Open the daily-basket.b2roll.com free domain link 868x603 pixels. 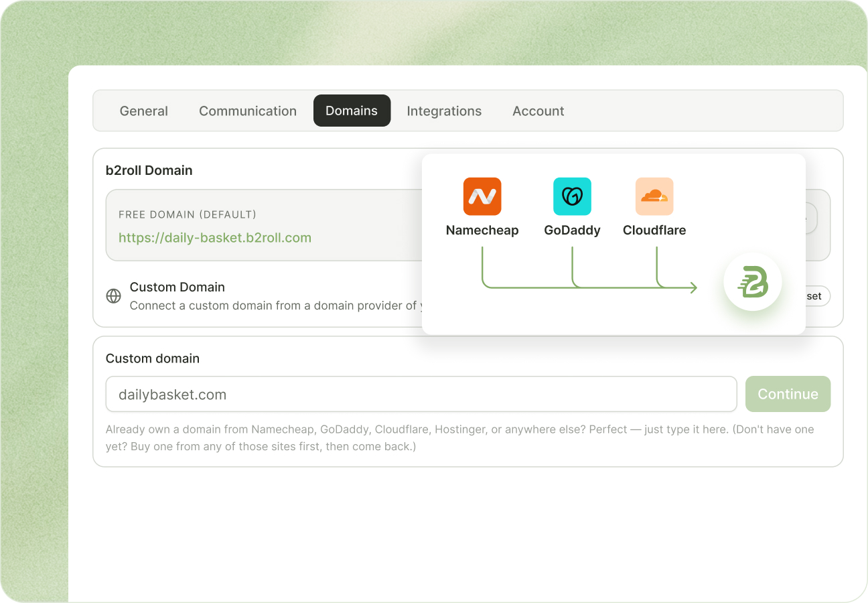215,238
